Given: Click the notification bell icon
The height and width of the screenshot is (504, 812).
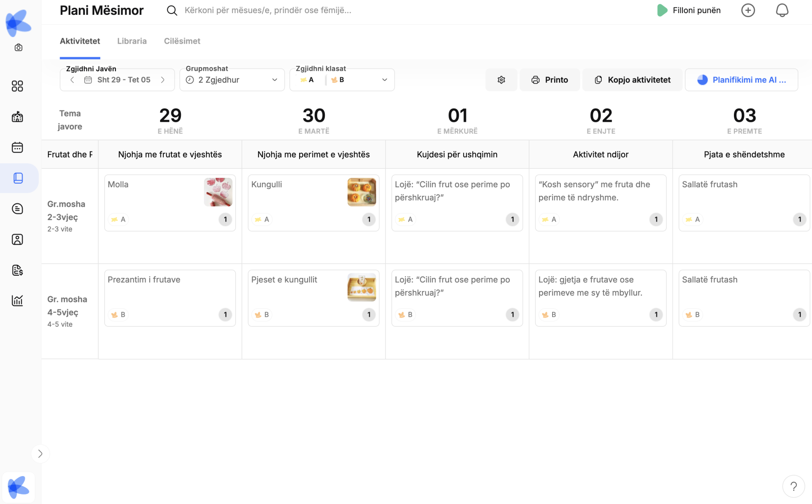Looking at the screenshot, I should (782, 10).
